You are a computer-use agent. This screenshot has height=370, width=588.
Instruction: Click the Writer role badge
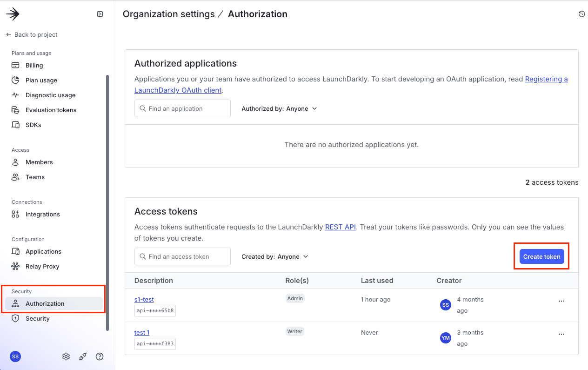click(x=295, y=331)
